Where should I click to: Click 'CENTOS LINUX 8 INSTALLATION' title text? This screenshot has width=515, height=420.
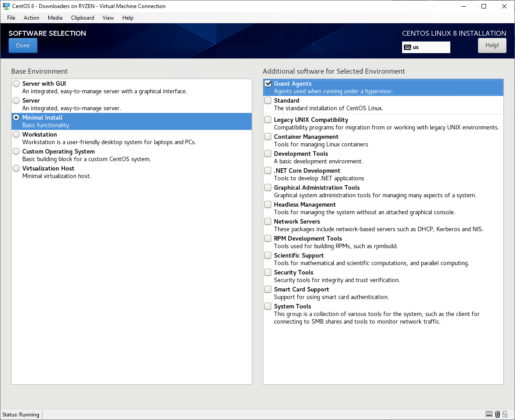tap(454, 33)
